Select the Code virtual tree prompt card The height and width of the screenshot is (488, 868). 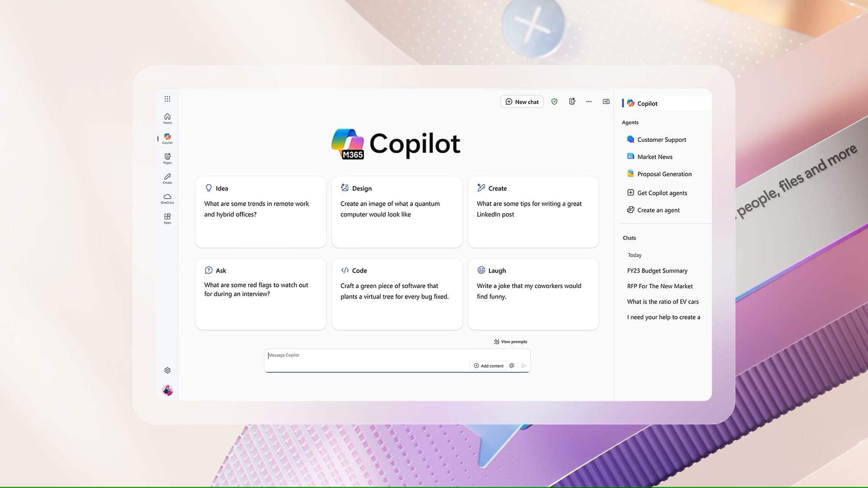[x=397, y=294]
